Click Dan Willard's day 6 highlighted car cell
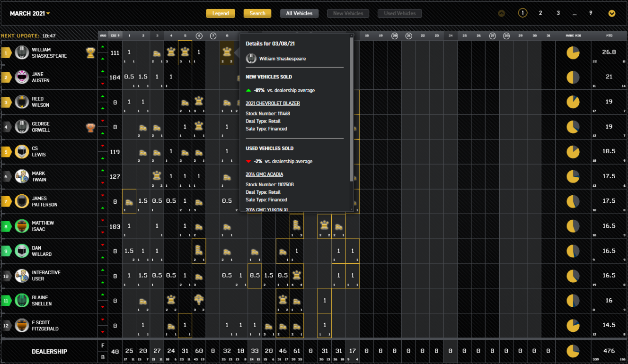 pos(199,251)
